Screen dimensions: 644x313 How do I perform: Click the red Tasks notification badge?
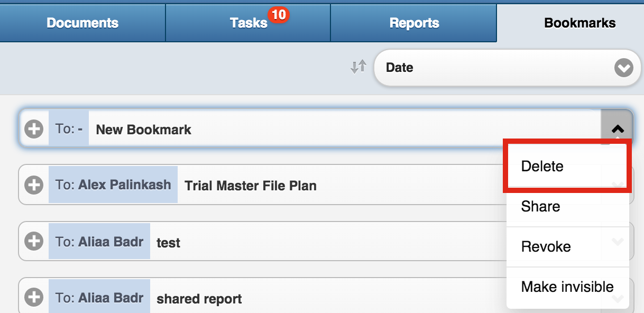click(278, 15)
